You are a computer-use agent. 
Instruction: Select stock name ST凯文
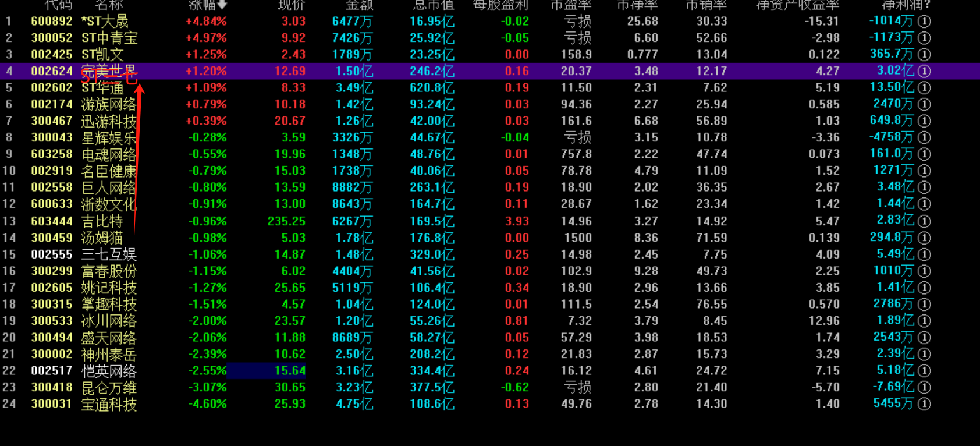(x=102, y=55)
